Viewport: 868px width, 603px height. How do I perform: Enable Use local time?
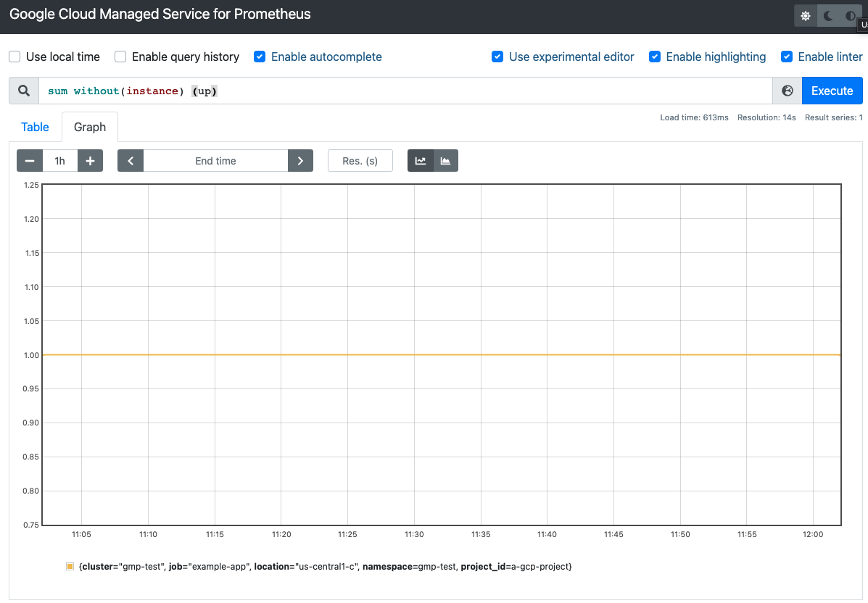13,57
